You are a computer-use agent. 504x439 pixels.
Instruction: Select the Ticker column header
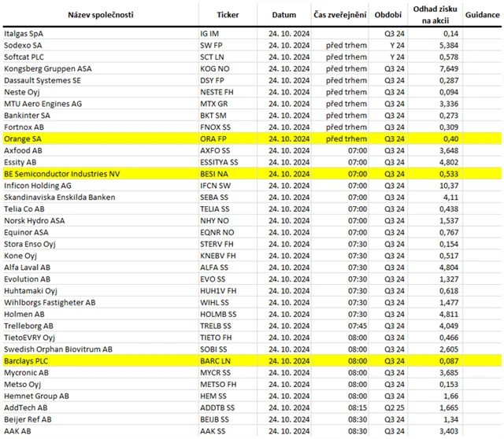tap(228, 15)
